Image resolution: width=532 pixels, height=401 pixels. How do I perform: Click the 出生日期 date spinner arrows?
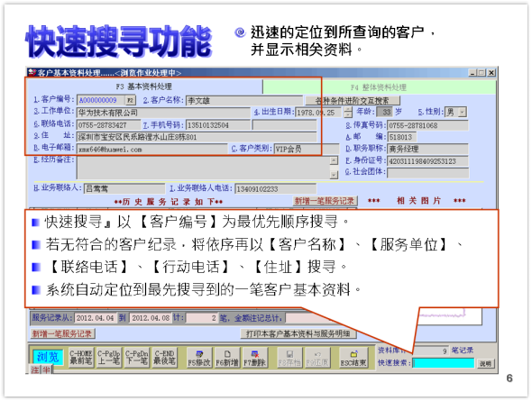coord(348,113)
